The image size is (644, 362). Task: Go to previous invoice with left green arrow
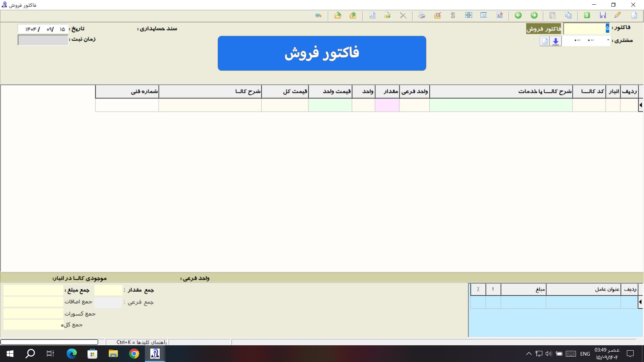pyautogui.click(x=518, y=15)
